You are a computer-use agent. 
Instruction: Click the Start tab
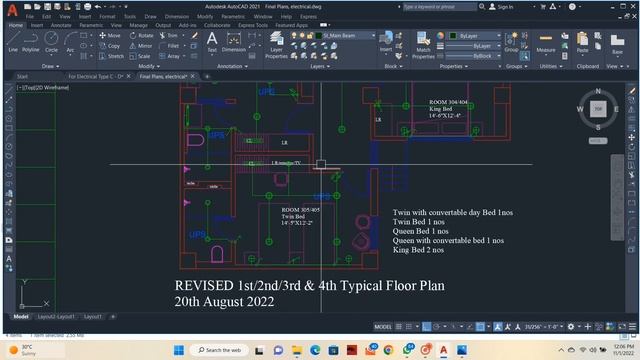(x=22, y=76)
